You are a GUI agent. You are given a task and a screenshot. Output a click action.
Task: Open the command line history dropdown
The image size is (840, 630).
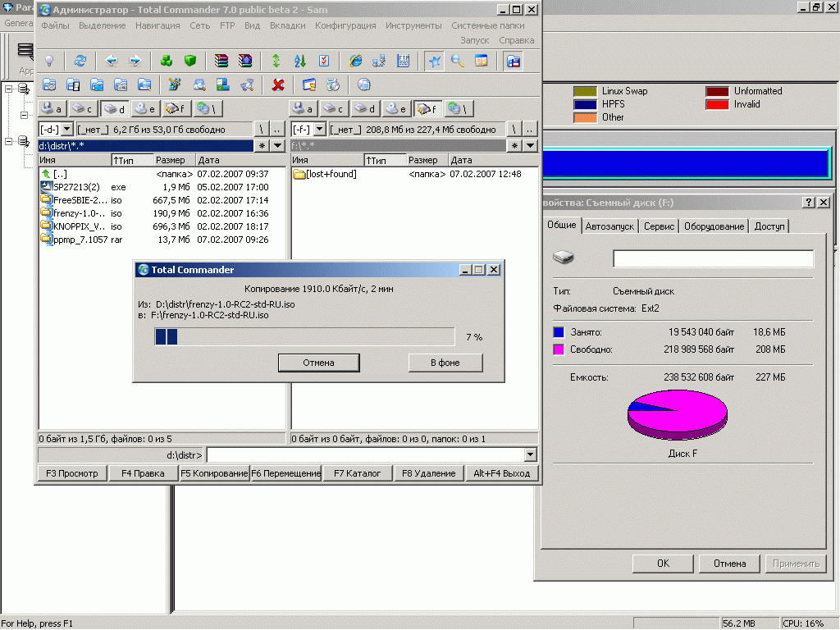pyautogui.click(x=530, y=454)
